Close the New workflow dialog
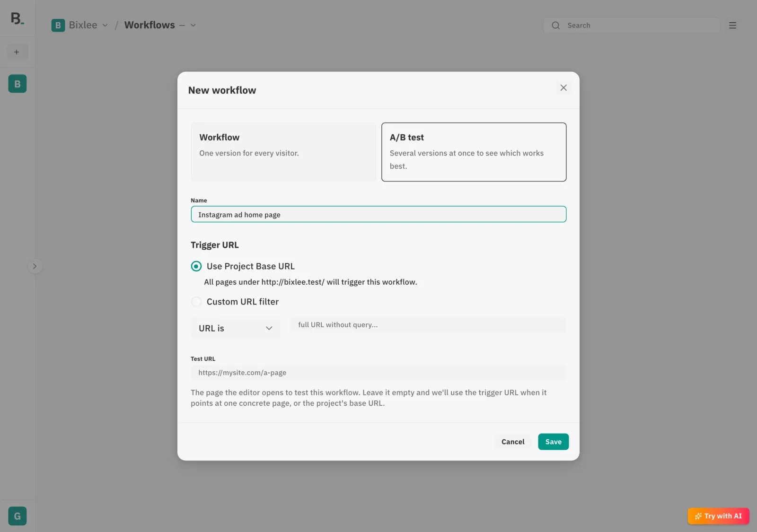The width and height of the screenshot is (757, 532). [x=563, y=87]
